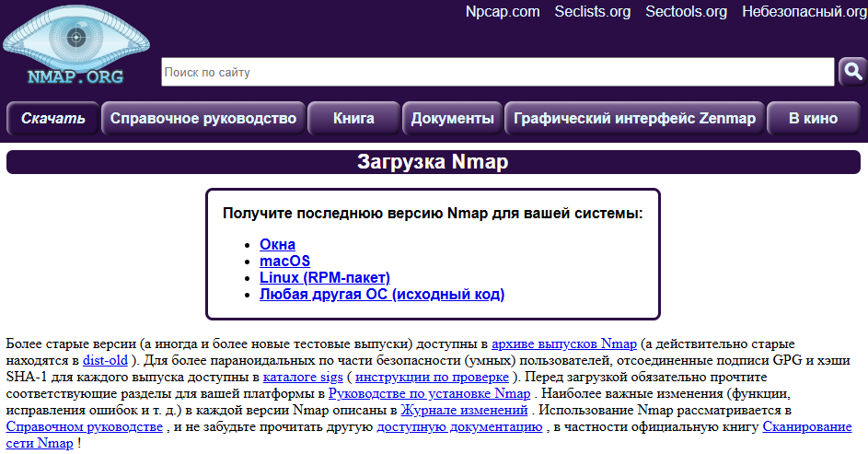Viewport: 868px width, 454px height.
Task: Open Графический интерфейс Zenmap menu tab
Action: point(634,118)
